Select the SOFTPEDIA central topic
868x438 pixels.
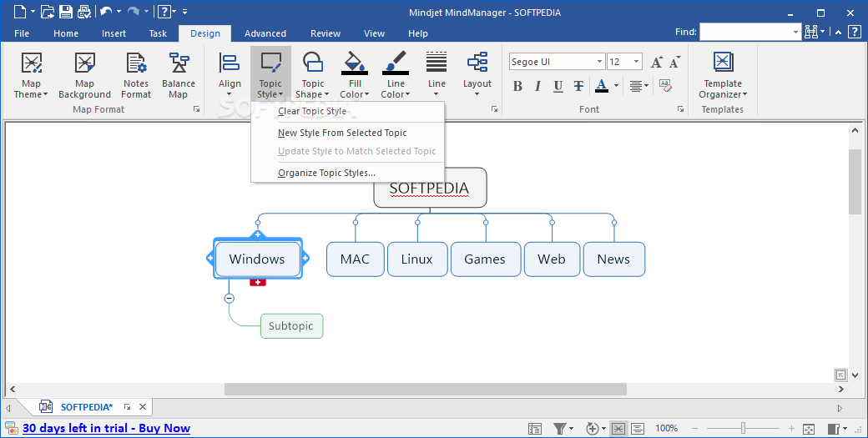coord(430,188)
